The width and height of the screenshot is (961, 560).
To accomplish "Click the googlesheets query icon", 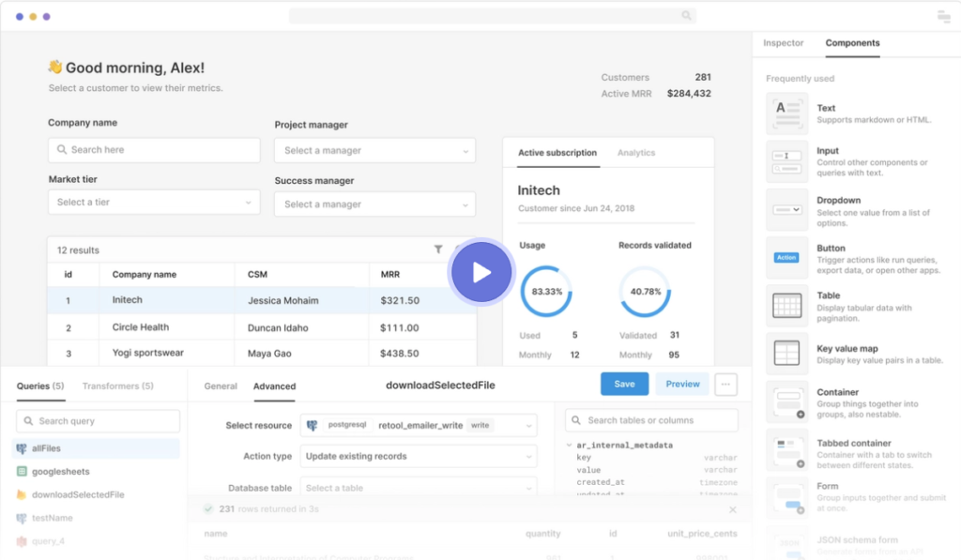I will (x=22, y=471).
